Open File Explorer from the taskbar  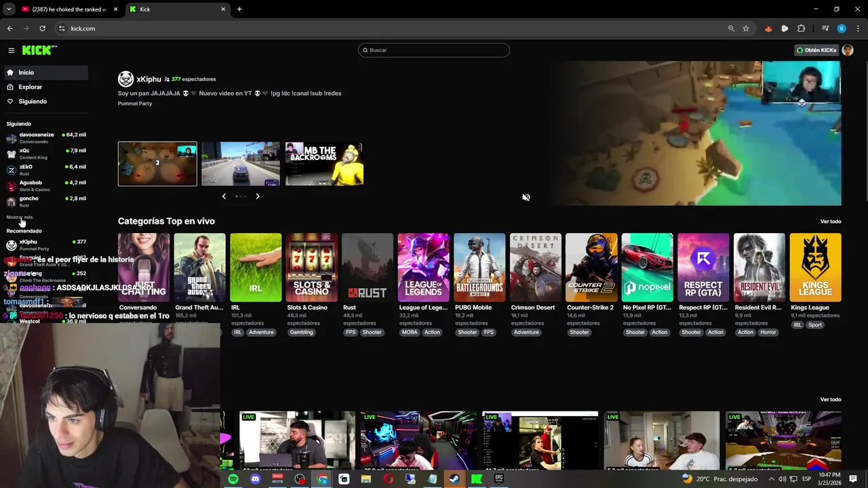[x=366, y=479]
